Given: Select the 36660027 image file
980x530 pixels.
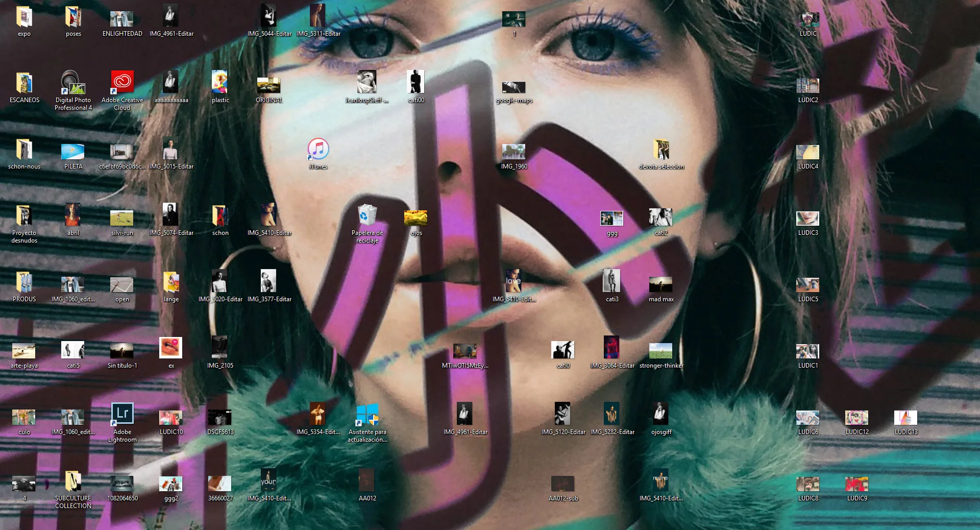Looking at the screenshot, I should pos(220,484).
